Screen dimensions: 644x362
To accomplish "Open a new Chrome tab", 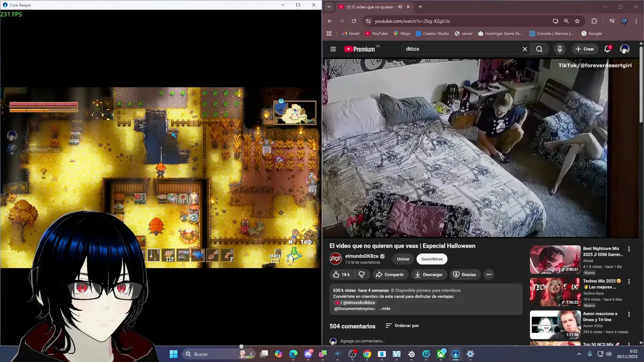I will tap(420, 7).
